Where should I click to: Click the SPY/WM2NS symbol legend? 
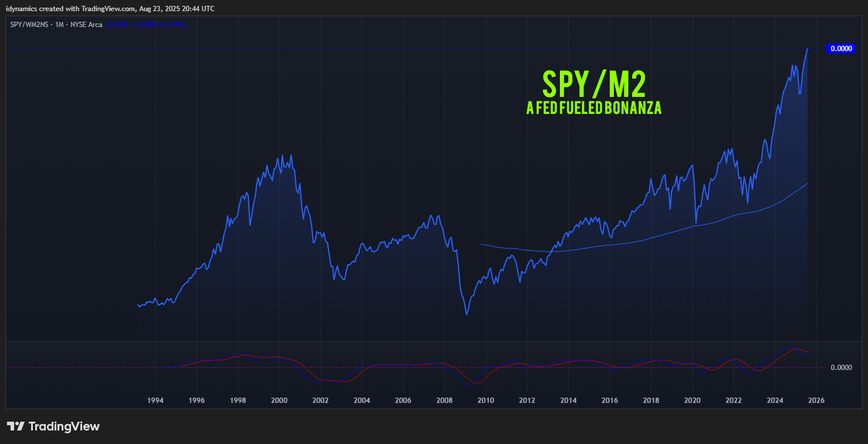click(x=56, y=25)
